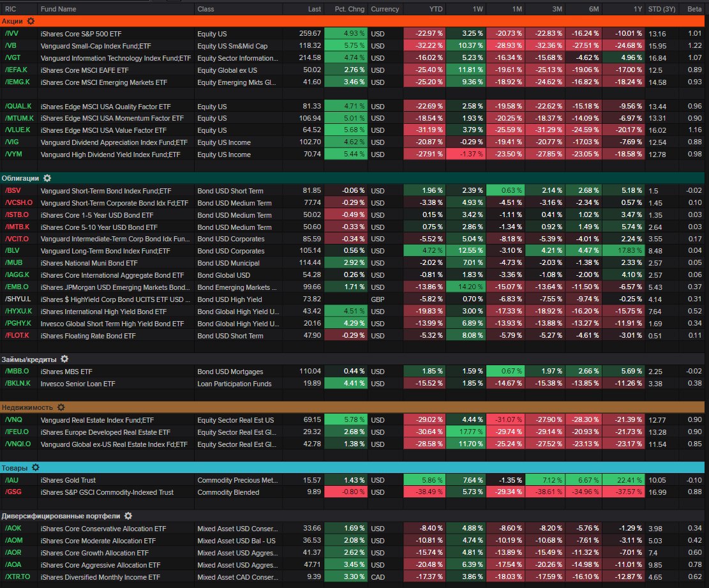Sort by 1W column header
The height and width of the screenshot is (588, 709).
(x=478, y=9)
